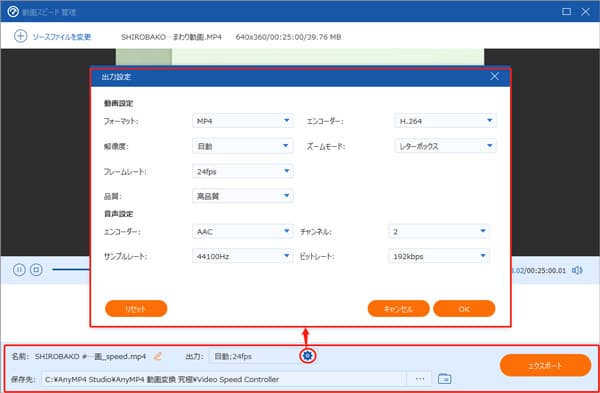Click the output file name ending in _speed.mp4
600x393 pixels.
click(x=90, y=357)
